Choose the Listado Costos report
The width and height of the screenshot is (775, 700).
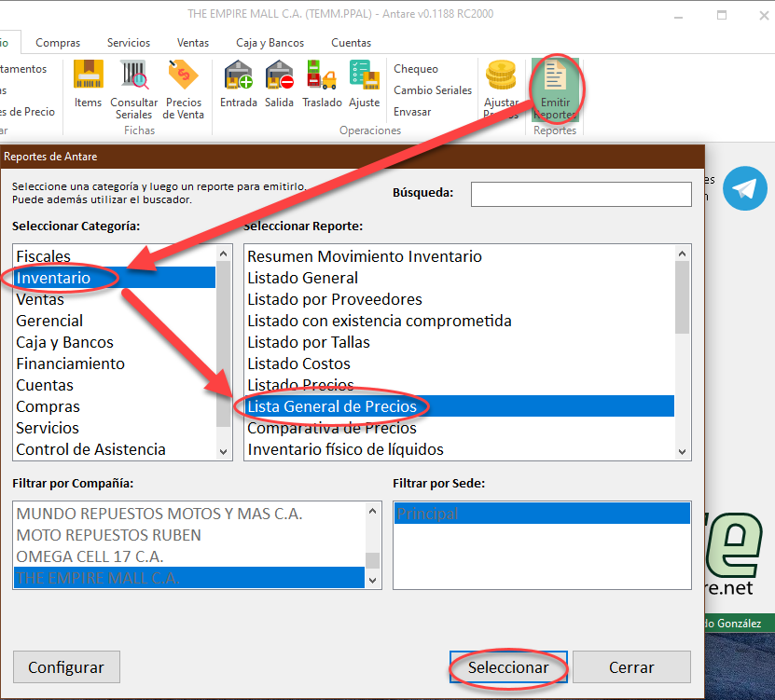(x=299, y=363)
